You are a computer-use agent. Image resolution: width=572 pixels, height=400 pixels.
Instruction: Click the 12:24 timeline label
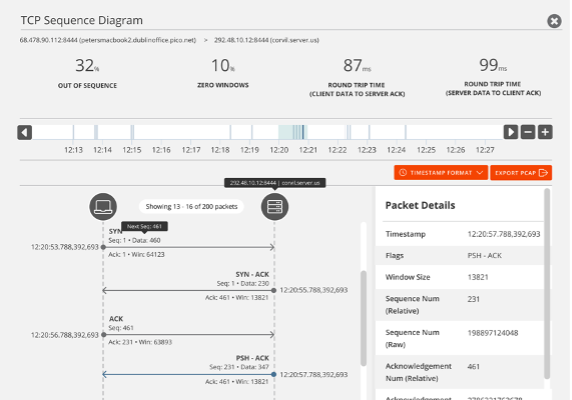[396, 150]
